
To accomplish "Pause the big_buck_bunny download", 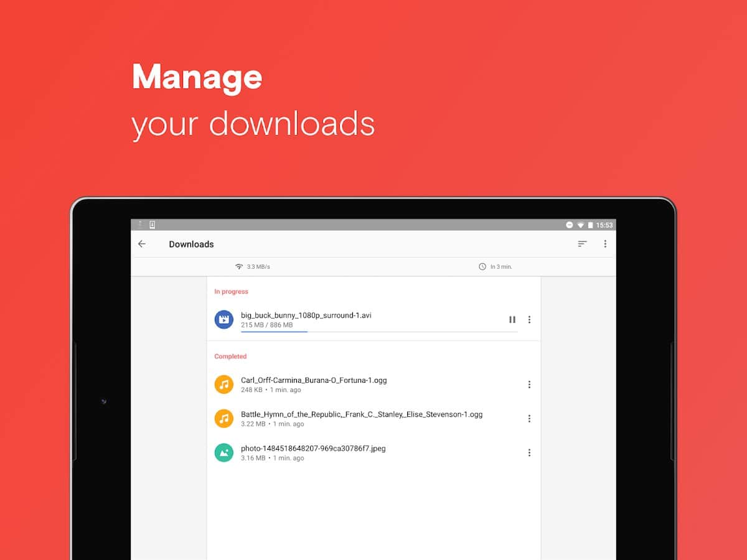I will point(512,319).
